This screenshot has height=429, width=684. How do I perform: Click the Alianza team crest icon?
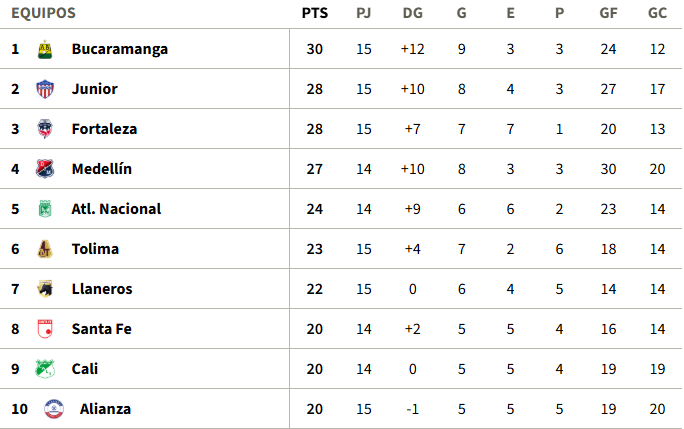(x=53, y=409)
